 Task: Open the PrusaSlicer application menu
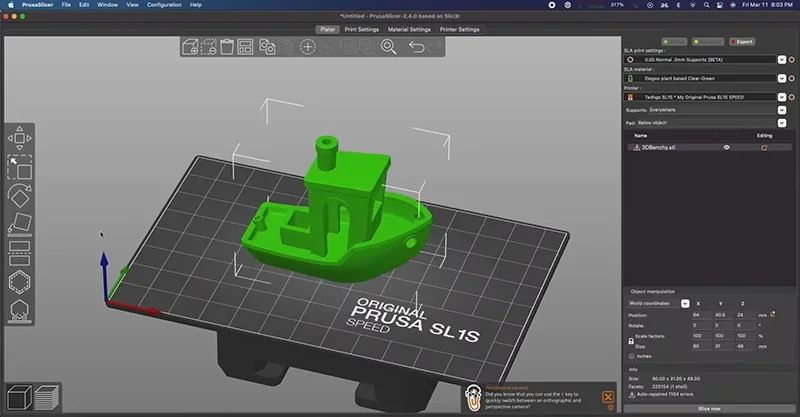pyautogui.click(x=37, y=5)
